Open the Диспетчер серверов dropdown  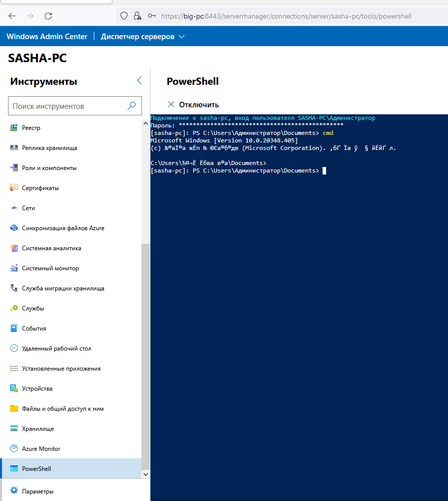[x=142, y=37]
